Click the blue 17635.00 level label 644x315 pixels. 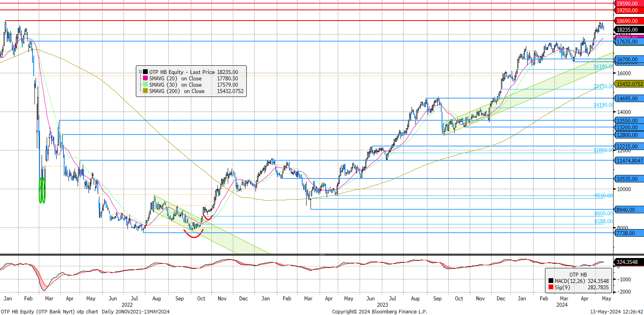(x=629, y=42)
